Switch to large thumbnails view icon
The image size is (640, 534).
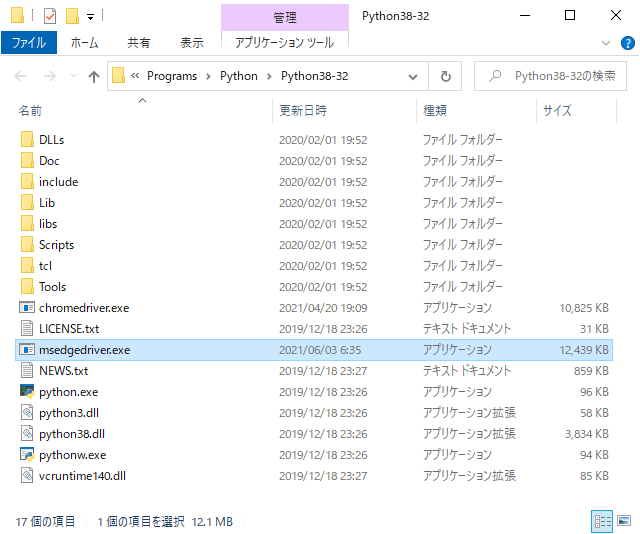pos(624,521)
